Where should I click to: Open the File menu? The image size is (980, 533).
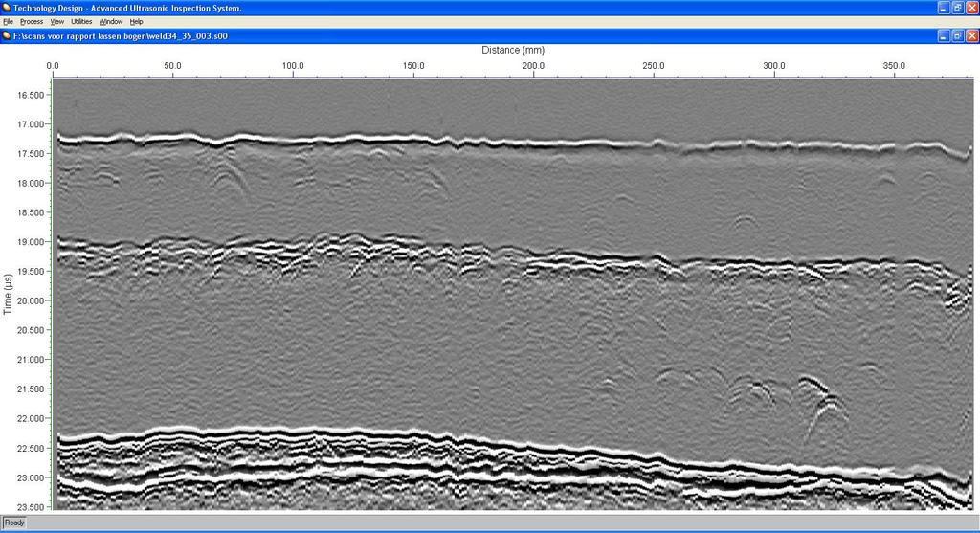(x=8, y=21)
